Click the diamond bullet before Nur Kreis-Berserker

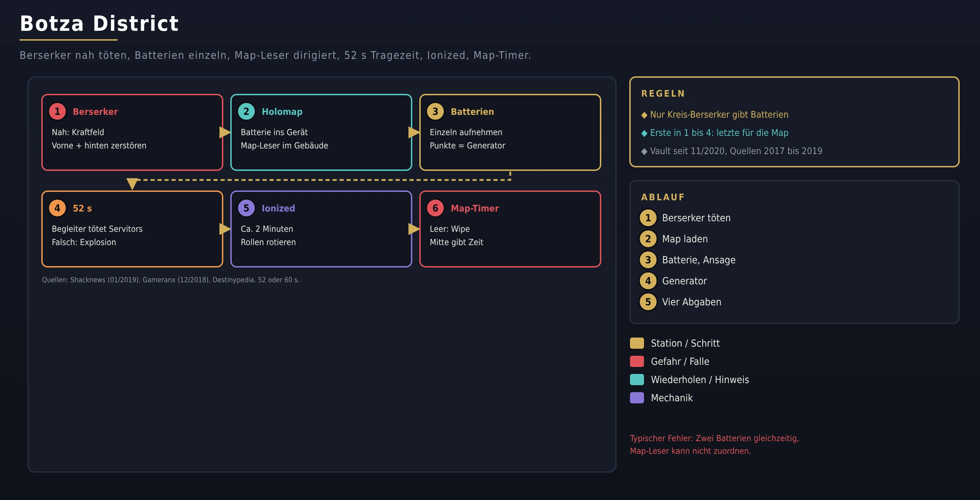coord(644,115)
